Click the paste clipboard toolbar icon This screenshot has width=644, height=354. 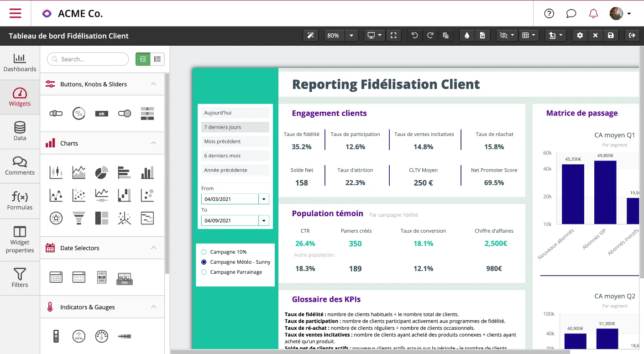click(445, 36)
